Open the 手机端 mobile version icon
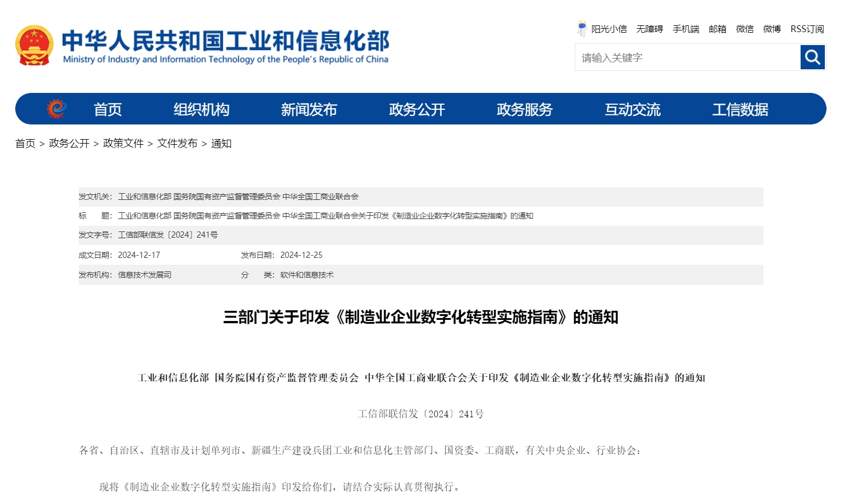This screenshot has width=844, height=504. point(686,29)
